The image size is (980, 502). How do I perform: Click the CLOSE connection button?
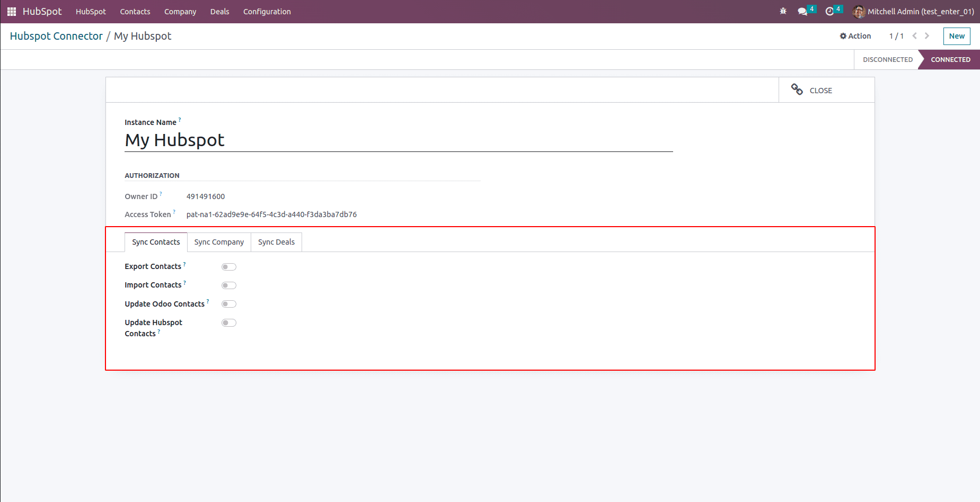click(826, 90)
